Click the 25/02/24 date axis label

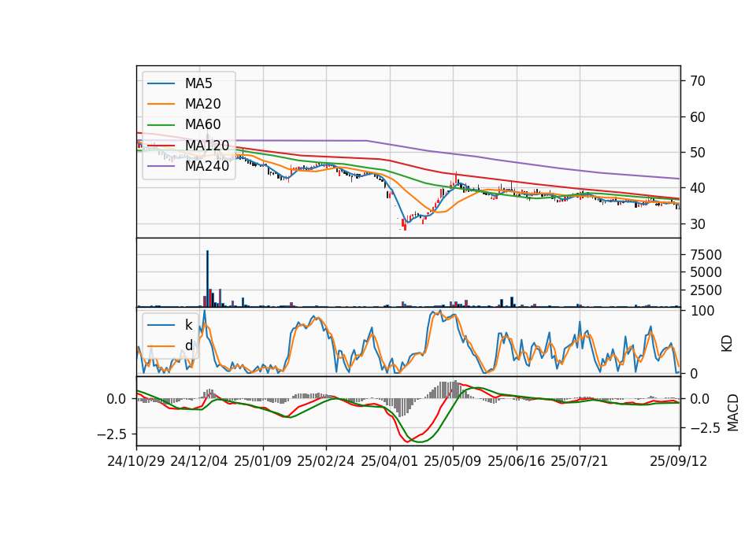[326, 461]
